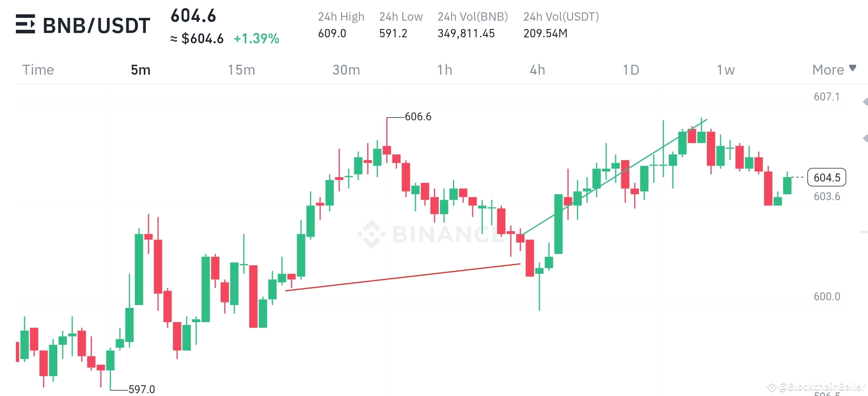Click the current price tag showing 604.5
Viewport: 868px width, 396px height.
(x=827, y=178)
